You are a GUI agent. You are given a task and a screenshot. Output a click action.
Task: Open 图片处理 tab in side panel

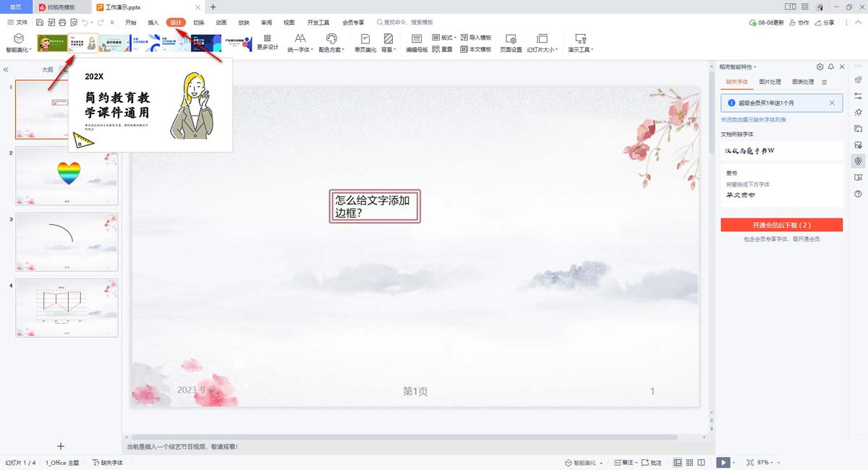(770, 82)
